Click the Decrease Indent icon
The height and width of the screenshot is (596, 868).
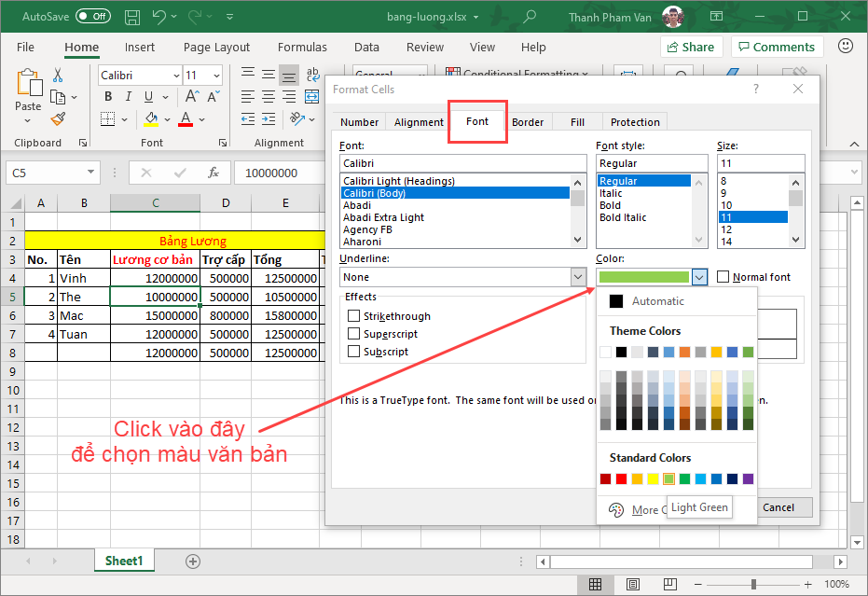248,118
